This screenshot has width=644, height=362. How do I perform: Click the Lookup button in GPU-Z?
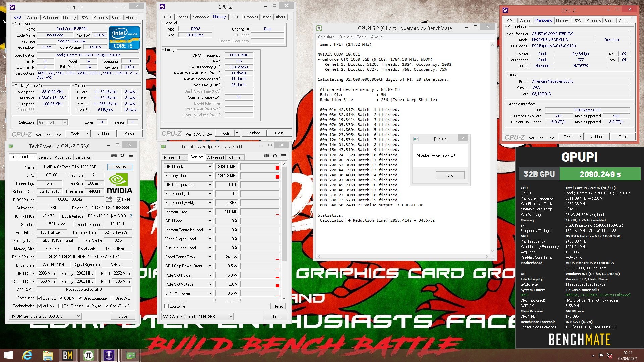coord(120,167)
